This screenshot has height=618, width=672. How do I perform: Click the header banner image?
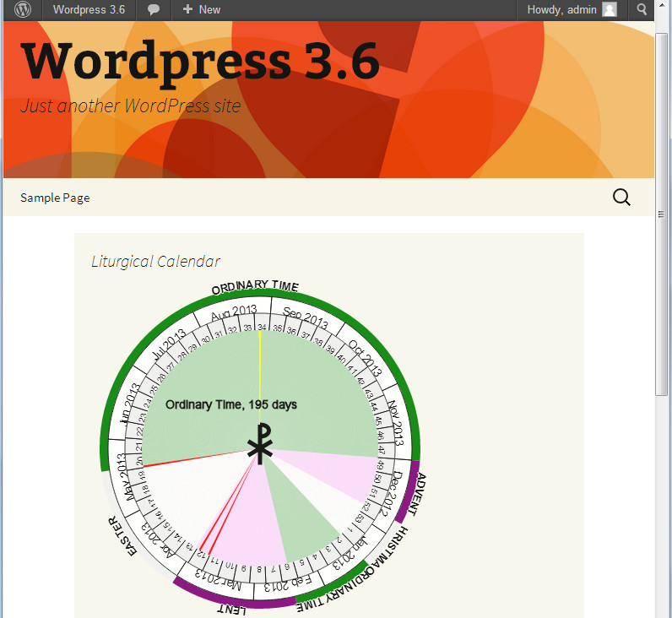point(328,100)
